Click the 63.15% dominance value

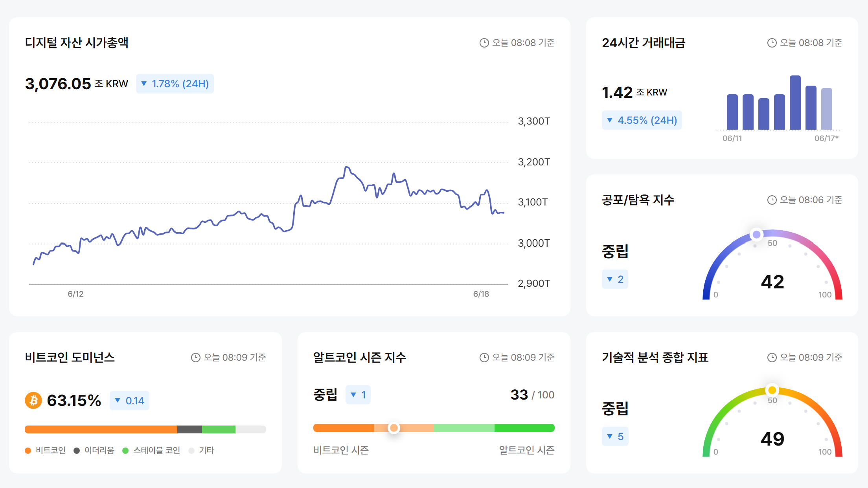click(74, 400)
